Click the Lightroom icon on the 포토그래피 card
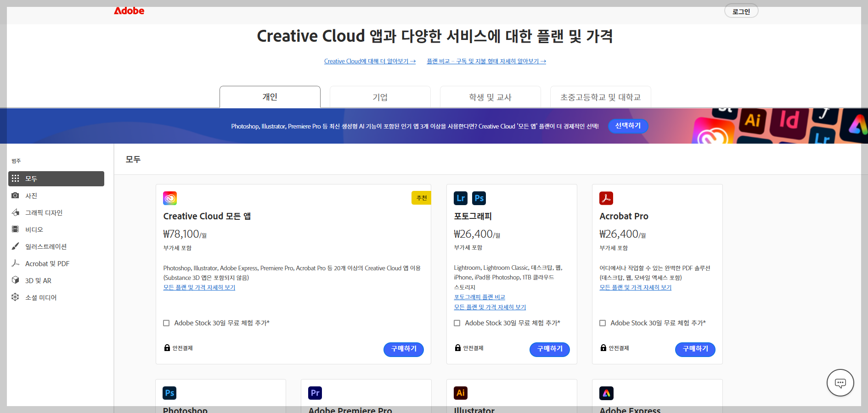This screenshot has height=413, width=868. pos(461,198)
